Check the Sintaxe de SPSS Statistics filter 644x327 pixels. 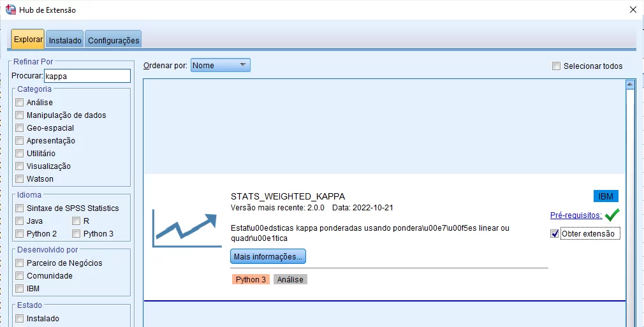click(19, 208)
